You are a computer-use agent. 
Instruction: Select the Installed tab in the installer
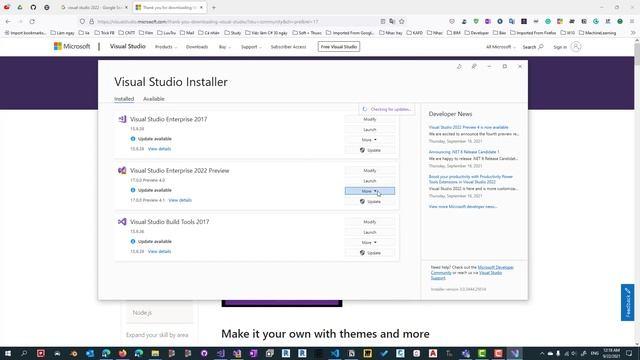tap(124, 99)
